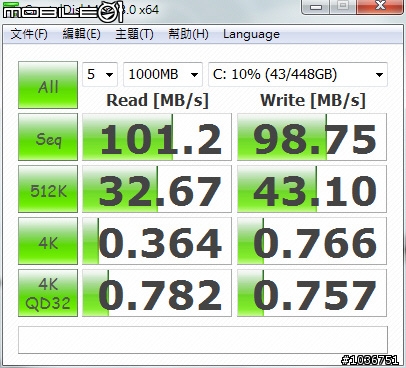
Task: Select the Seq read value 101.2
Action: point(157,137)
